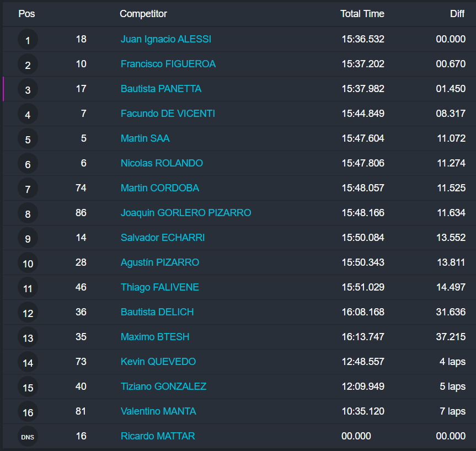Select Bautista PANETTA competitor name
Image resolution: width=476 pixels, height=451 pixels.
coord(161,89)
